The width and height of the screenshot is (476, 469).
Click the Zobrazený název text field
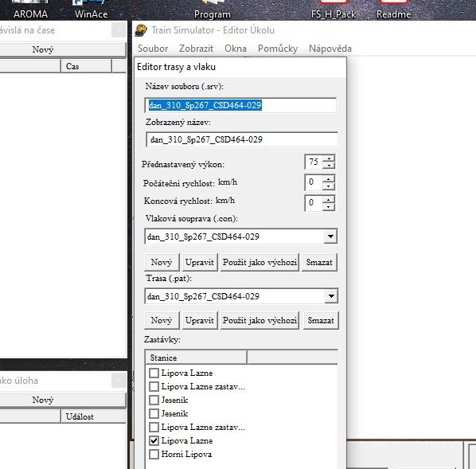pyautogui.click(x=242, y=139)
